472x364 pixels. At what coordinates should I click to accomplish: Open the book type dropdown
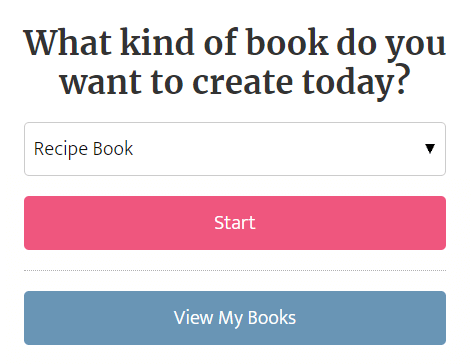click(x=235, y=149)
